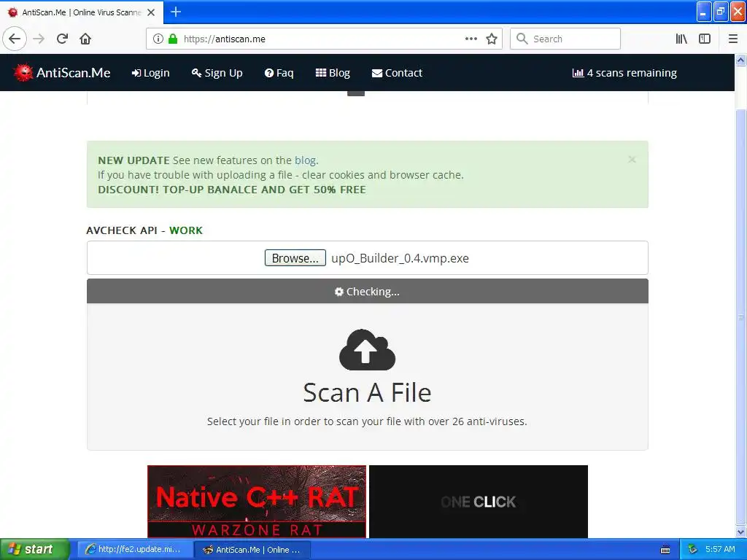Open the Faq page
The image size is (747, 560).
point(279,73)
